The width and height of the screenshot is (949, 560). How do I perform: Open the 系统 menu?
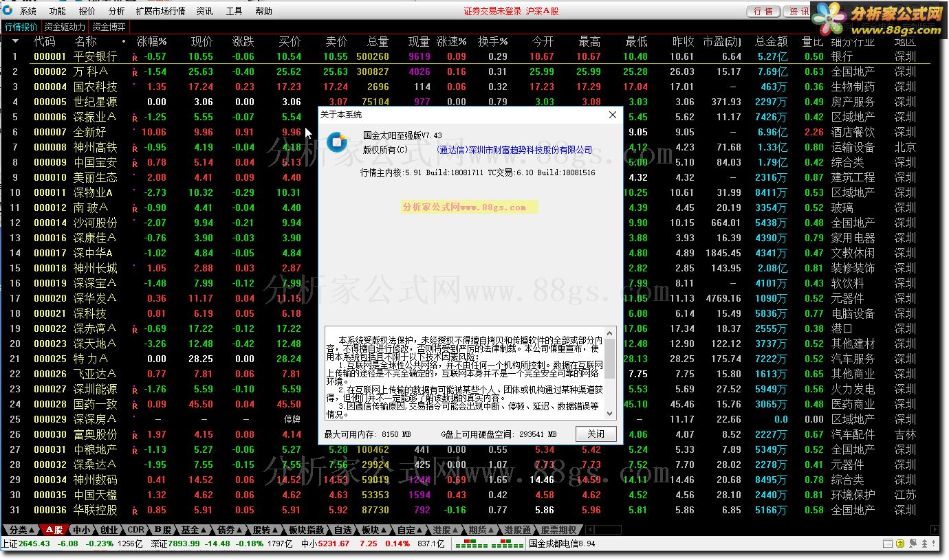pos(28,11)
